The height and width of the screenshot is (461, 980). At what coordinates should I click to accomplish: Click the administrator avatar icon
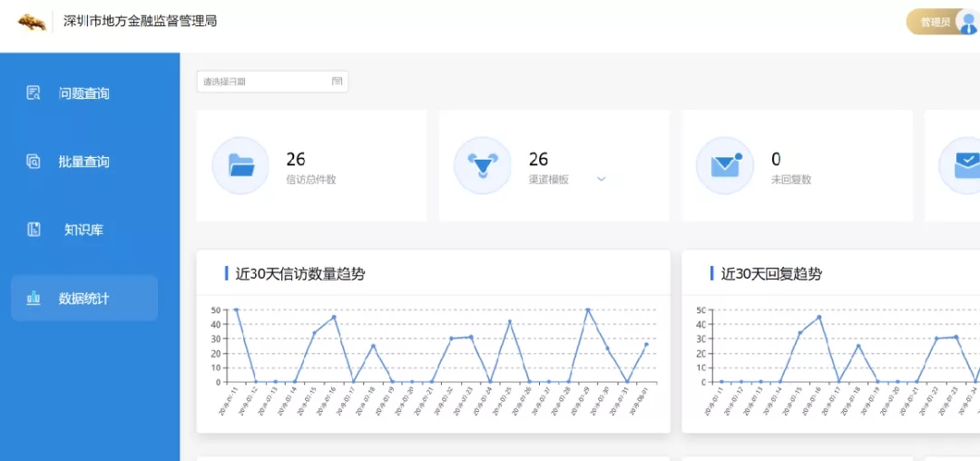tap(968, 23)
